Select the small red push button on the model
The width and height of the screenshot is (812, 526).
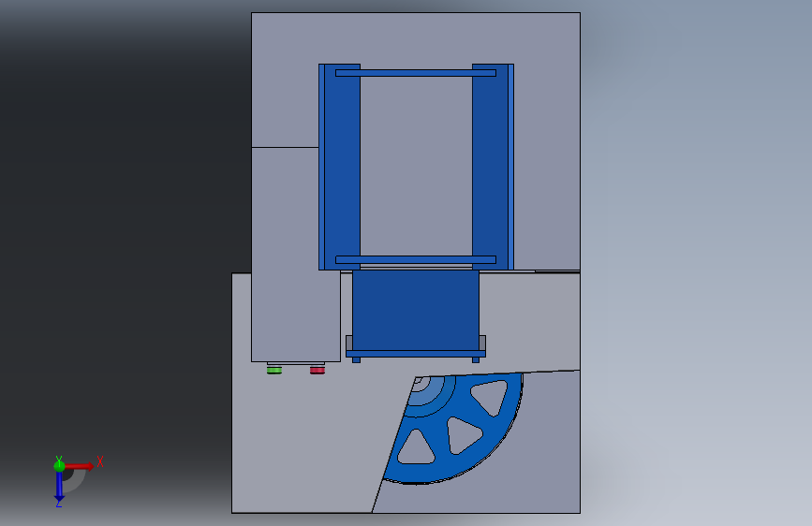click(x=317, y=370)
